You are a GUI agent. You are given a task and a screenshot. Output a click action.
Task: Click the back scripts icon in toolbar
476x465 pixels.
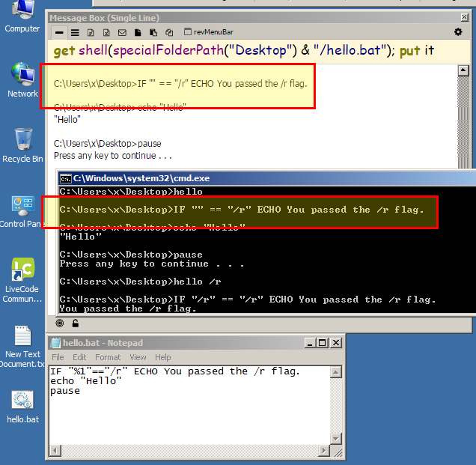coord(153,32)
